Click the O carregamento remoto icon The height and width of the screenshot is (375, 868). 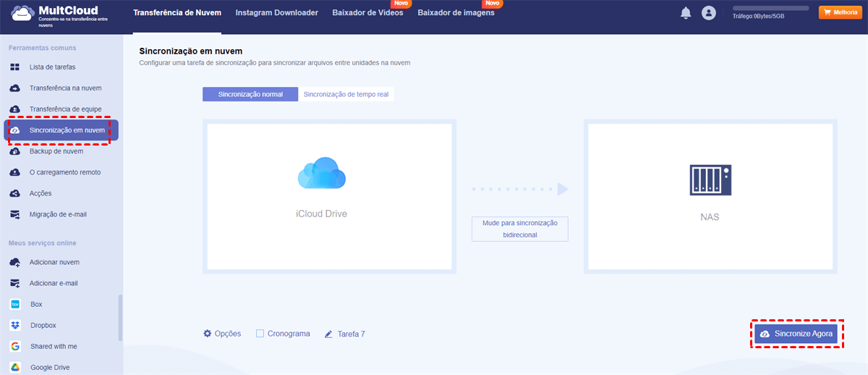(x=15, y=172)
